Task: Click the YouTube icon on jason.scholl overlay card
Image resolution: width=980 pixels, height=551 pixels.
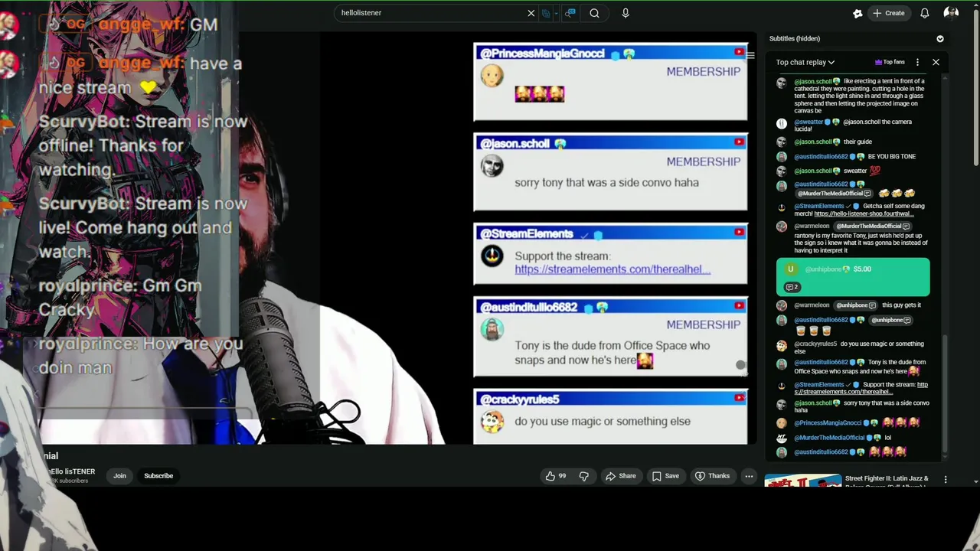Action: pos(739,142)
